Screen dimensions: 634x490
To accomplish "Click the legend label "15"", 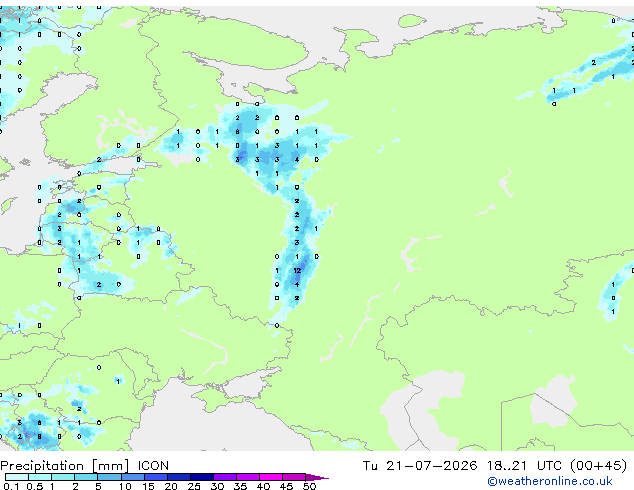I will (148, 486).
